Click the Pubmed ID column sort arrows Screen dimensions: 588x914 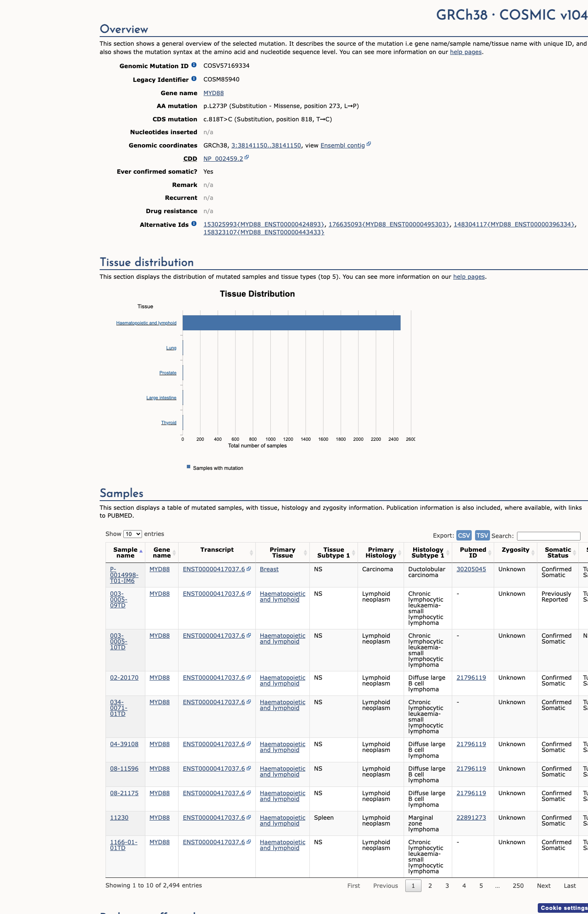pyautogui.click(x=490, y=553)
